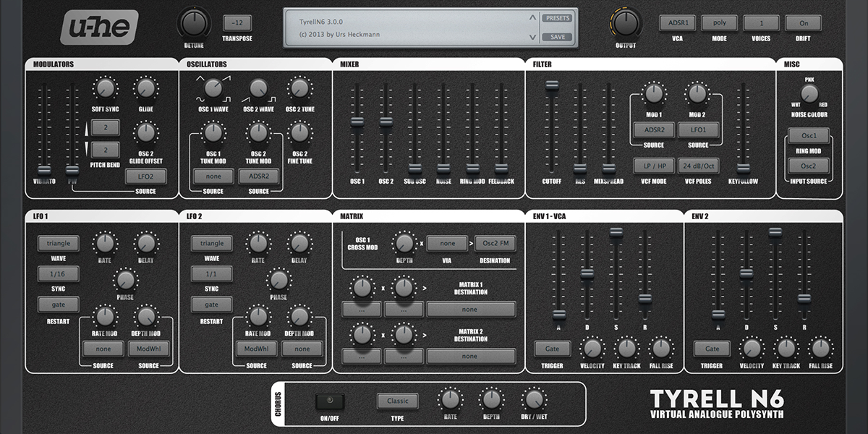868x434 pixels.
Task: Open the Ring Mod Osc1 input selector
Action: (x=809, y=136)
